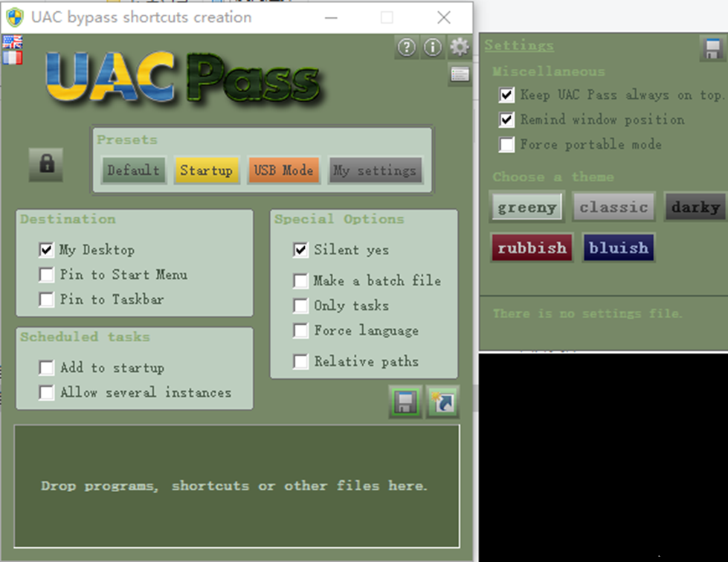Image resolution: width=728 pixels, height=562 pixels.
Task: Switch language with the French flag icon
Action: [x=13, y=57]
